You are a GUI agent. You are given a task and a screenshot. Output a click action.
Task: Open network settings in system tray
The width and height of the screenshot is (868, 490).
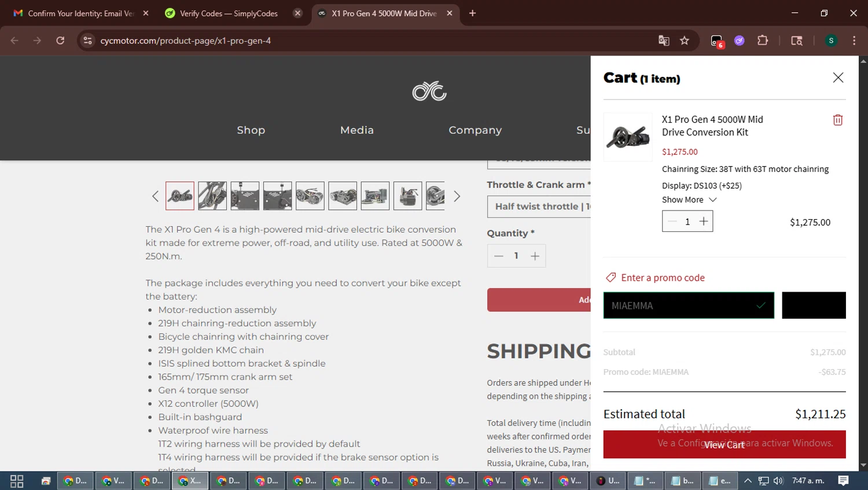click(763, 481)
